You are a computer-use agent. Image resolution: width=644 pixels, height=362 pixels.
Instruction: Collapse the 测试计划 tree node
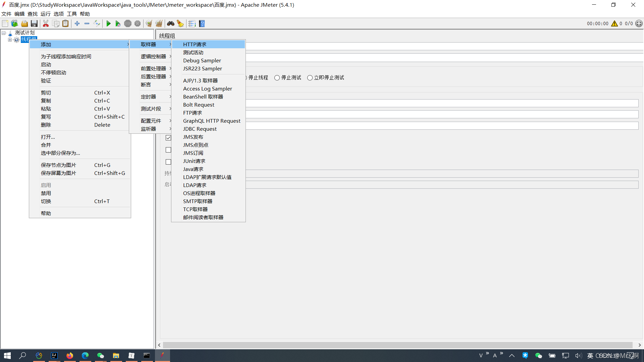(4, 33)
